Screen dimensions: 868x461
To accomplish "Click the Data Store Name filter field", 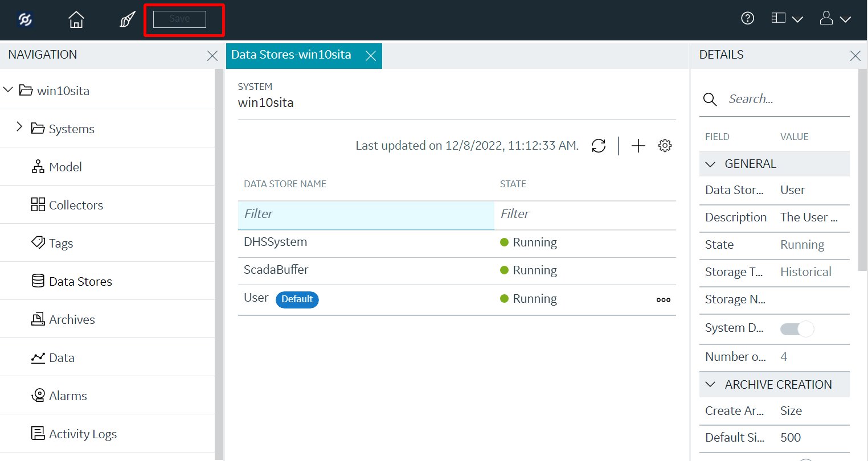I will (366, 215).
